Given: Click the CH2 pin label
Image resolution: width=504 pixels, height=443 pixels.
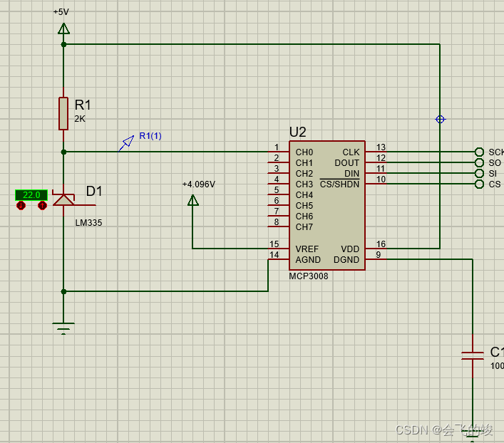Looking at the screenshot, I should point(304,174).
